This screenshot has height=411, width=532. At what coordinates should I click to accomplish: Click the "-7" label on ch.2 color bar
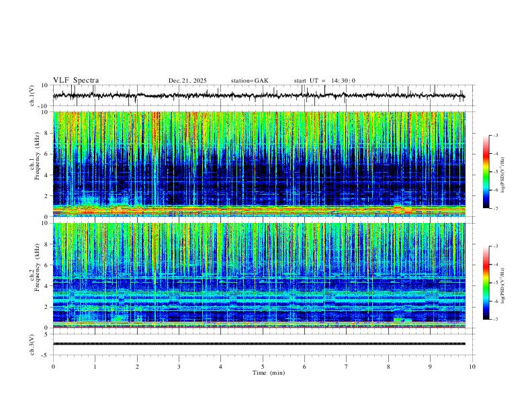pos(496,320)
